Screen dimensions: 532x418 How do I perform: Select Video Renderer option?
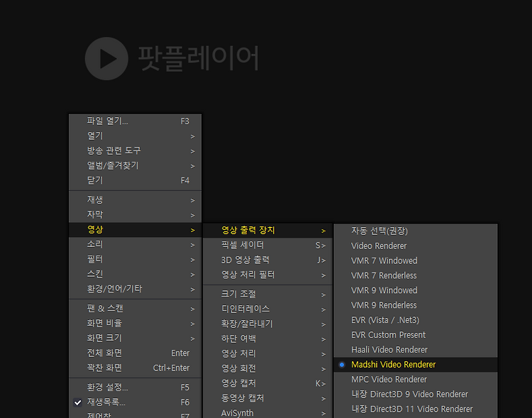[x=416, y=246]
